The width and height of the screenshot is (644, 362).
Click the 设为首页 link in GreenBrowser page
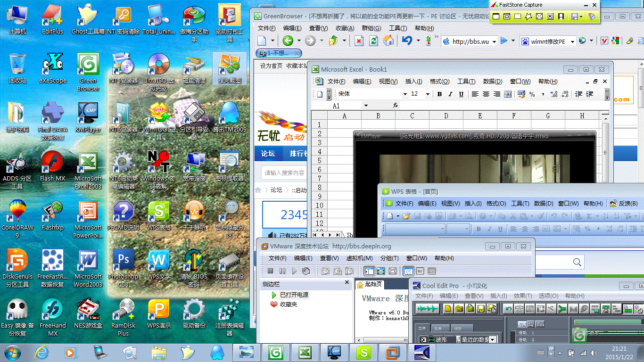click(271, 66)
